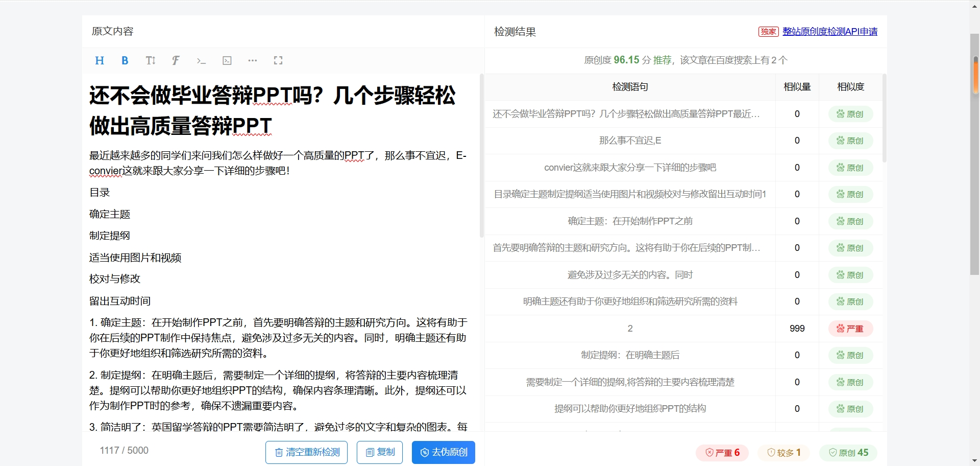The image size is (980, 466).
Task: Click 原创 badge for 首先要明确答辩的主题 row
Action: click(850, 248)
